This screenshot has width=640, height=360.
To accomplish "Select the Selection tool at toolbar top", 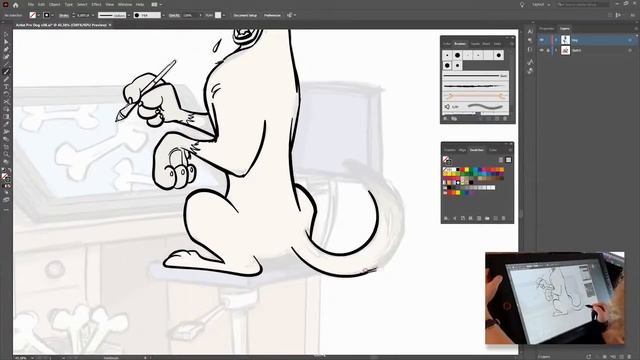I will [x=6, y=35].
